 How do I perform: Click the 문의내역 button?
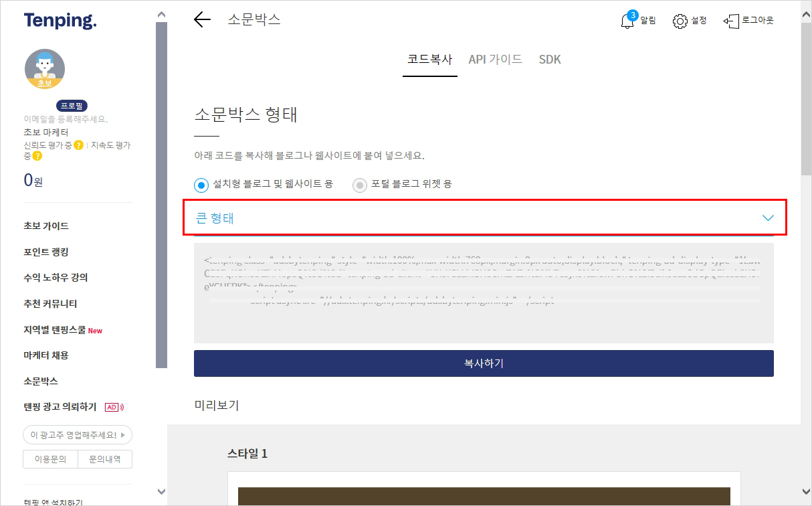tap(105, 459)
